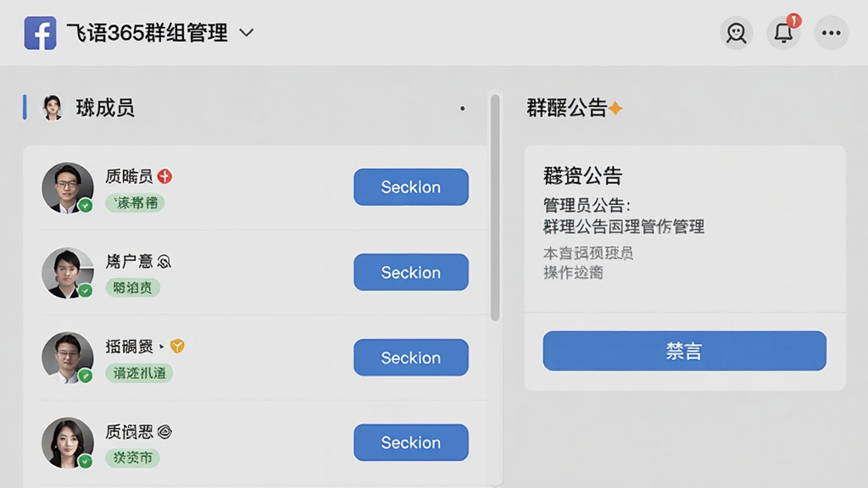Viewport: 868px width, 488px height.
Task: Open 席户意 member profile photo
Action: 68,273
